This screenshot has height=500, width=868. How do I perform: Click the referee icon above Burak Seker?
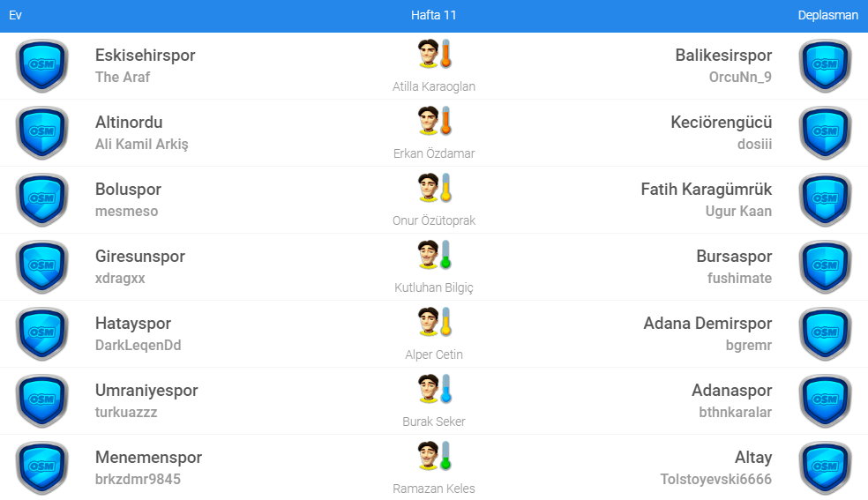click(x=430, y=389)
